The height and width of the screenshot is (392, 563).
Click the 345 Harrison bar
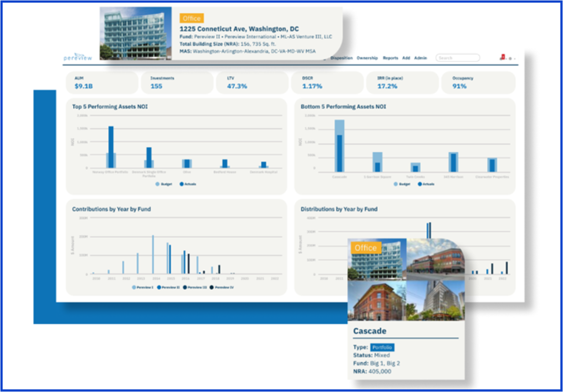453,162
